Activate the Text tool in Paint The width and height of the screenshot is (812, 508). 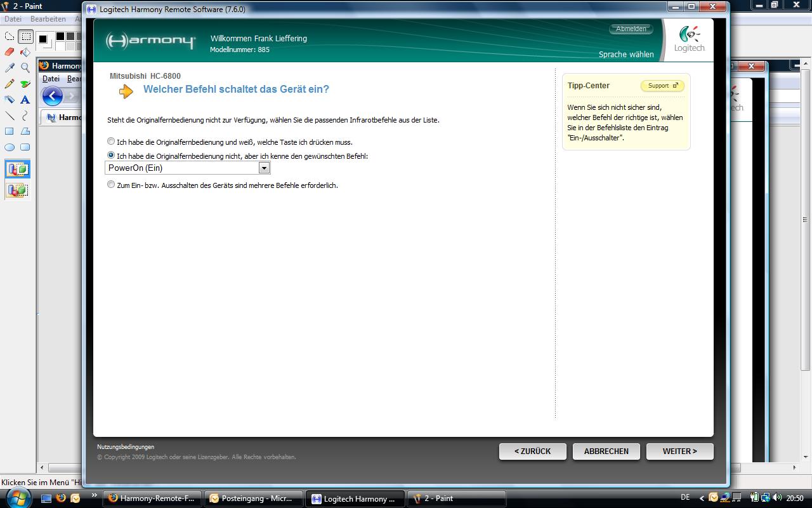(25, 100)
